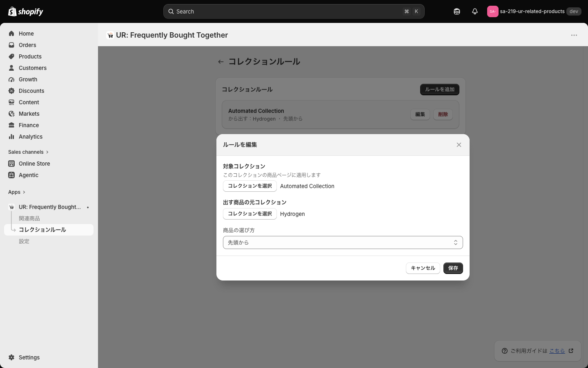The image size is (588, 368).
Task: Close the ルールを編集 dialog with X
Action: [459, 145]
